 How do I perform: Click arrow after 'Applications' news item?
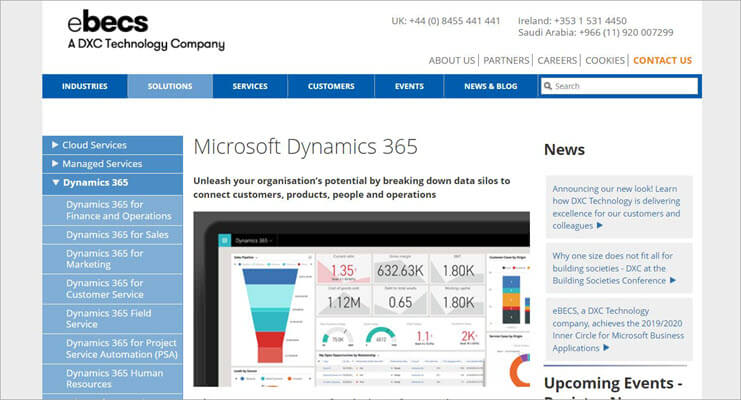point(606,348)
